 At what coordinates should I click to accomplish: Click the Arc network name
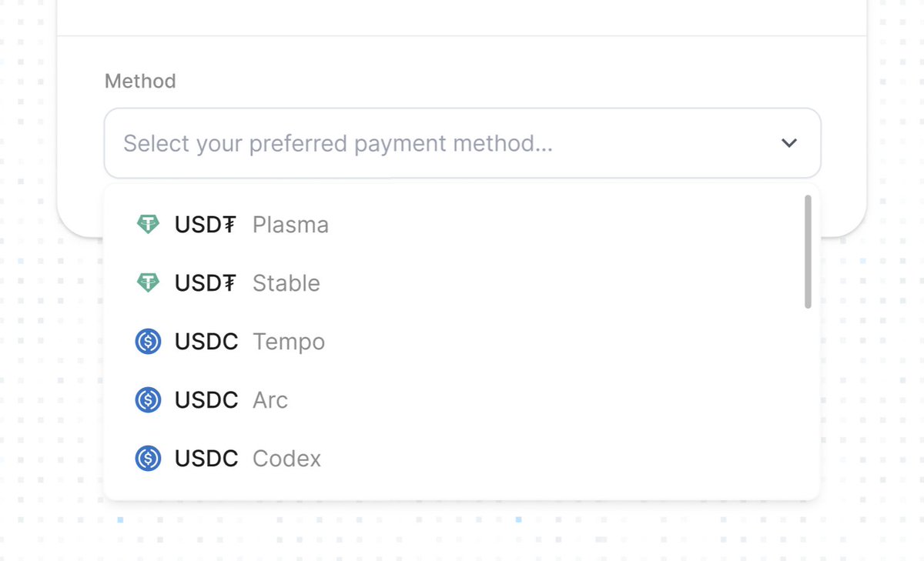click(270, 400)
